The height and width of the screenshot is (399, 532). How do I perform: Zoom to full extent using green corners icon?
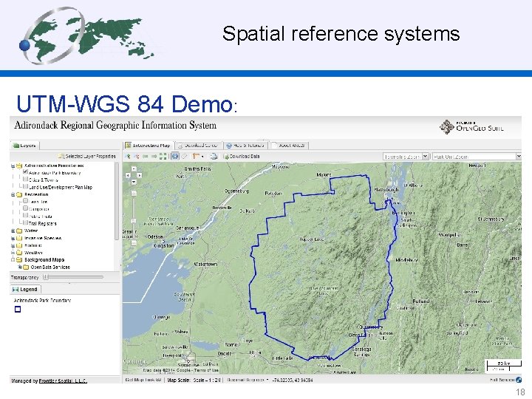pos(163,156)
